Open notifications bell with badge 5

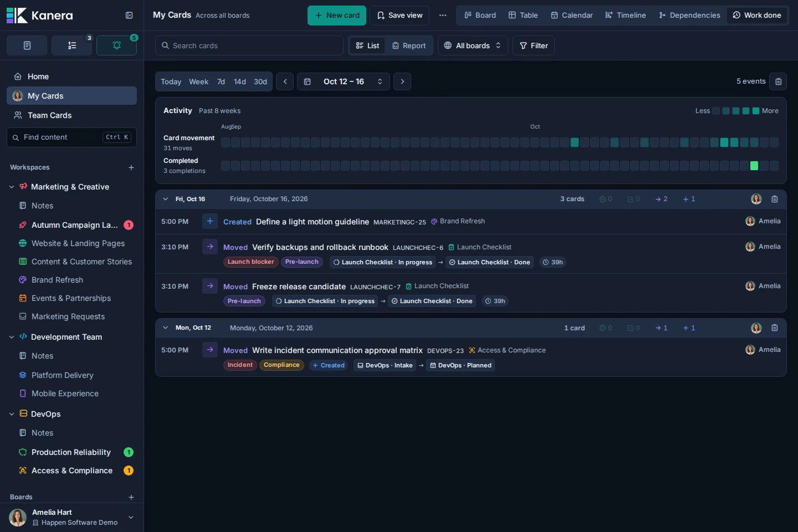point(116,45)
